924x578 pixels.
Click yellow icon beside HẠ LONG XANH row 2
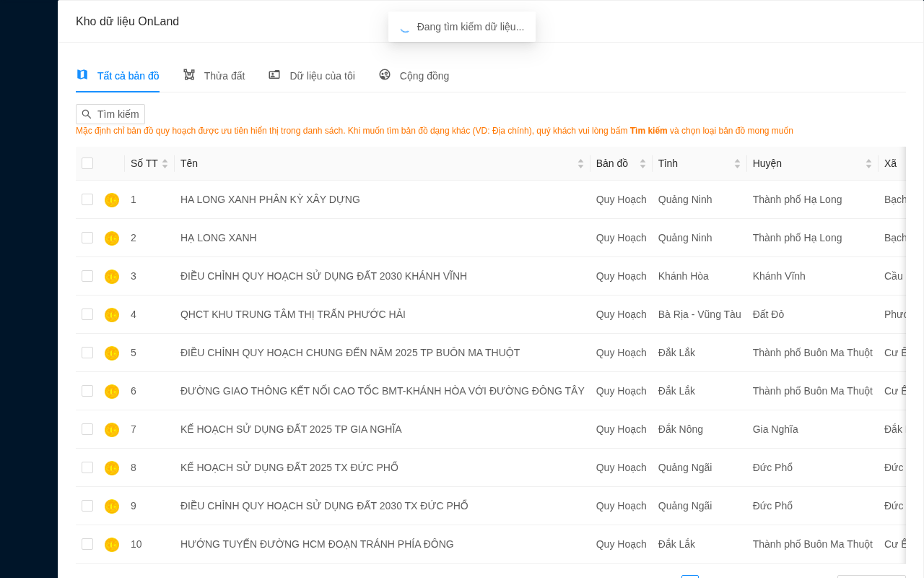coord(112,238)
